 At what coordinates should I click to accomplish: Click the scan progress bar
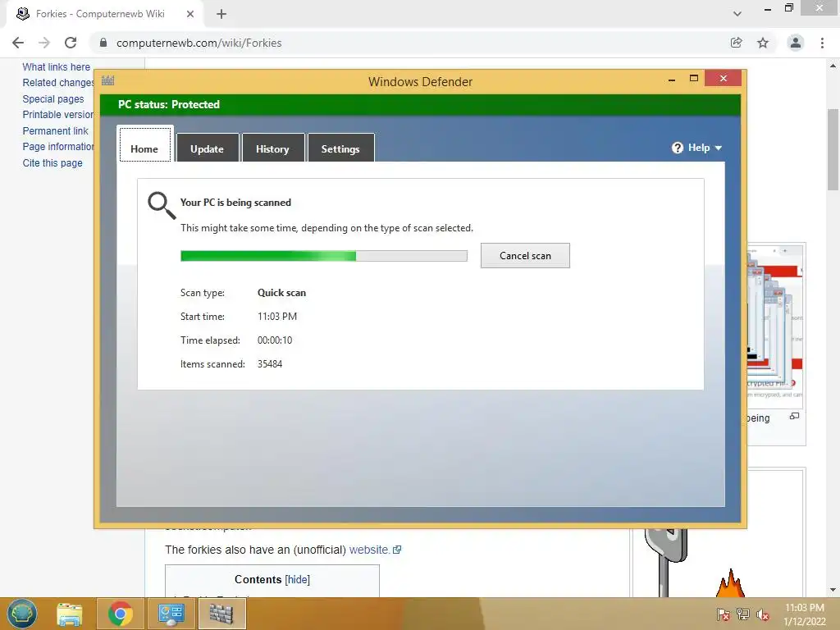pyautogui.click(x=323, y=256)
